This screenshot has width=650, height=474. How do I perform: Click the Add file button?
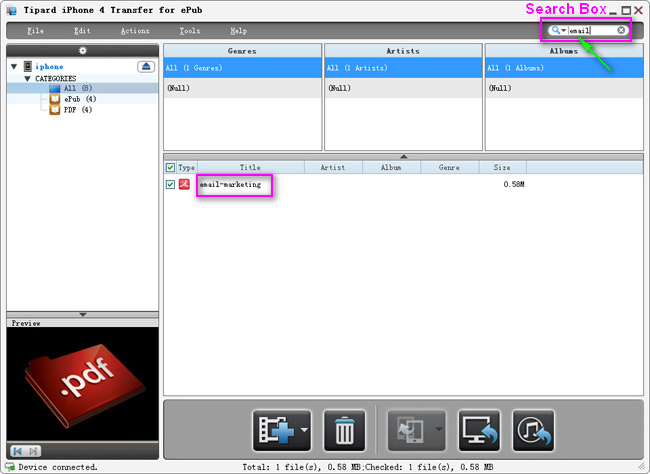276,430
